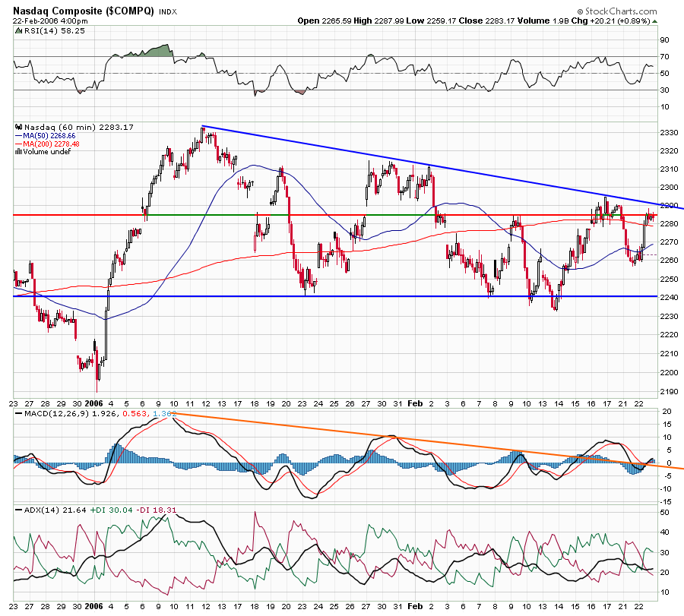Screen dimensions: 684x616
Task: Click the 30 label on the RSI axis
Action: click(664, 90)
